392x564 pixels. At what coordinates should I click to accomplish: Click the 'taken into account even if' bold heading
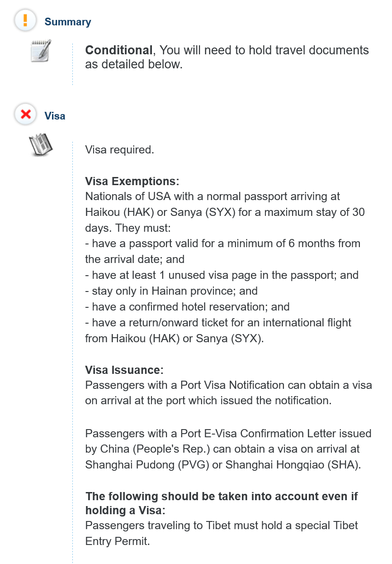tap(222, 496)
